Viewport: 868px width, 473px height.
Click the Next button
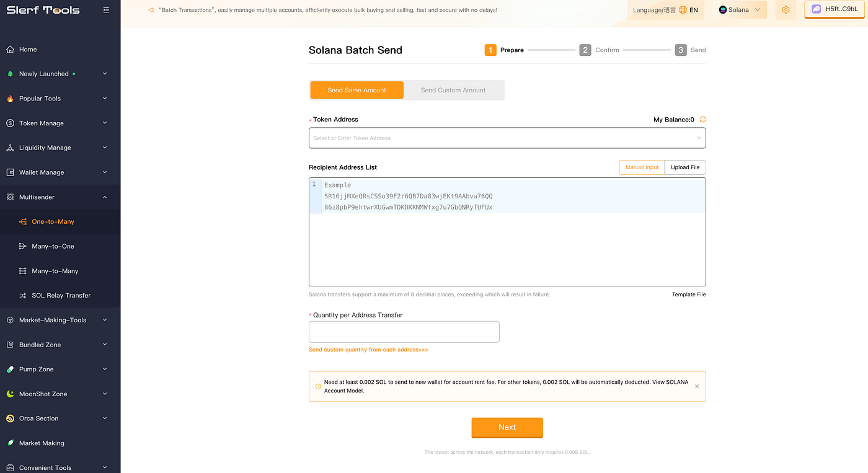[x=507, y=427]
